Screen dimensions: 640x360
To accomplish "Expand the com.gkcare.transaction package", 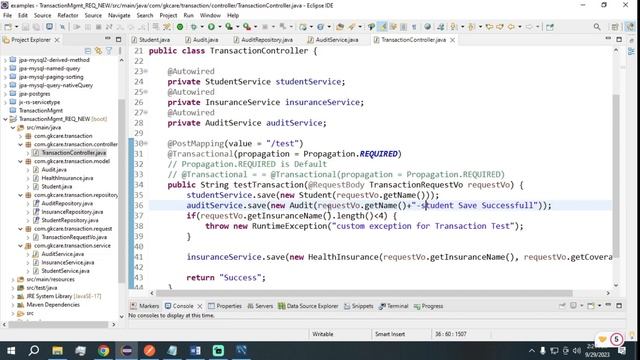I will [x=20, y=136].
